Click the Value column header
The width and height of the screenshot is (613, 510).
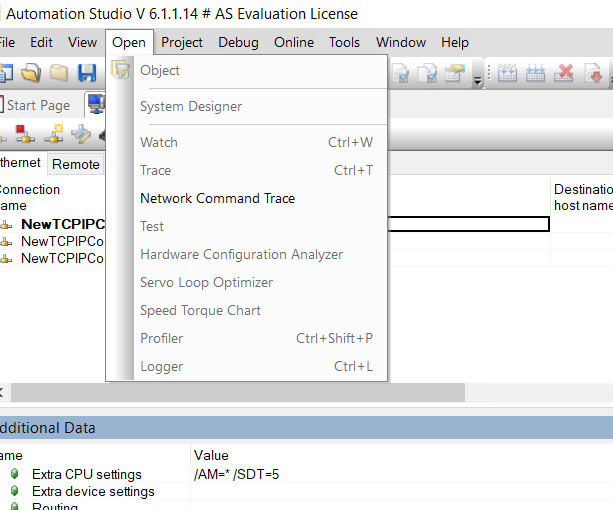[x=211, y=455]
